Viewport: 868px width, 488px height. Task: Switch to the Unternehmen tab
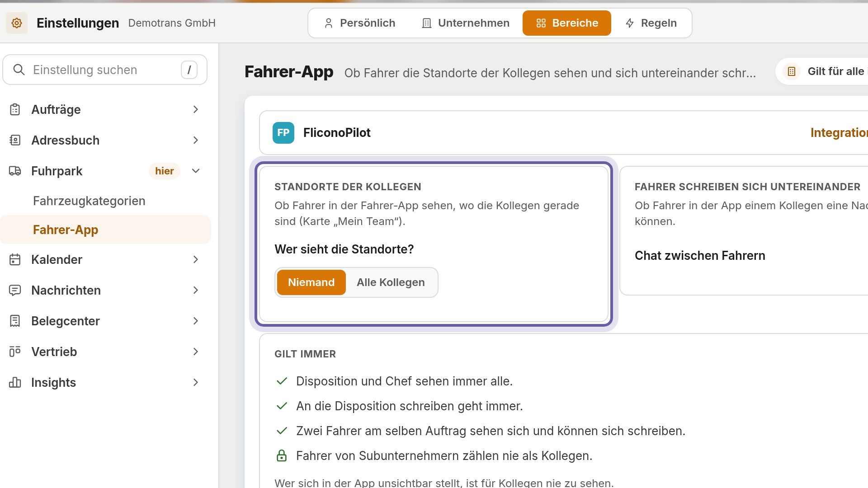tap(465, 23)
